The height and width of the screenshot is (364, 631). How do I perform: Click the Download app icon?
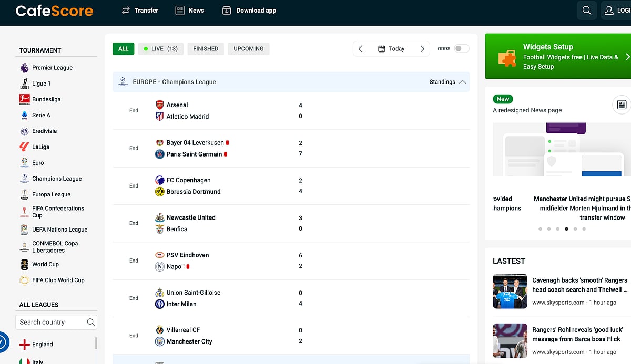(227, 11)
